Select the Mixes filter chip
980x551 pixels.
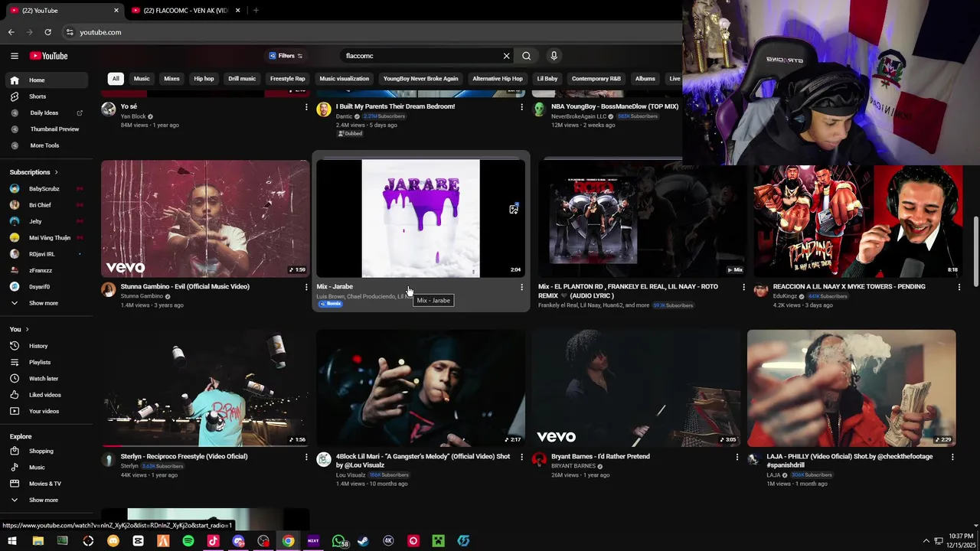click(171, 79)
